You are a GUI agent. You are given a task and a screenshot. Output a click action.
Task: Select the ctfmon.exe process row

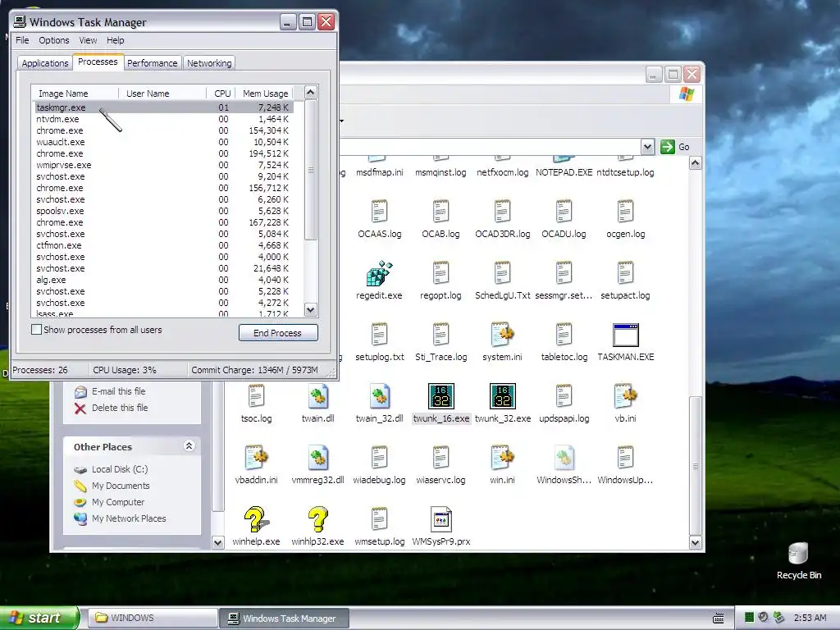pos(163,245)
